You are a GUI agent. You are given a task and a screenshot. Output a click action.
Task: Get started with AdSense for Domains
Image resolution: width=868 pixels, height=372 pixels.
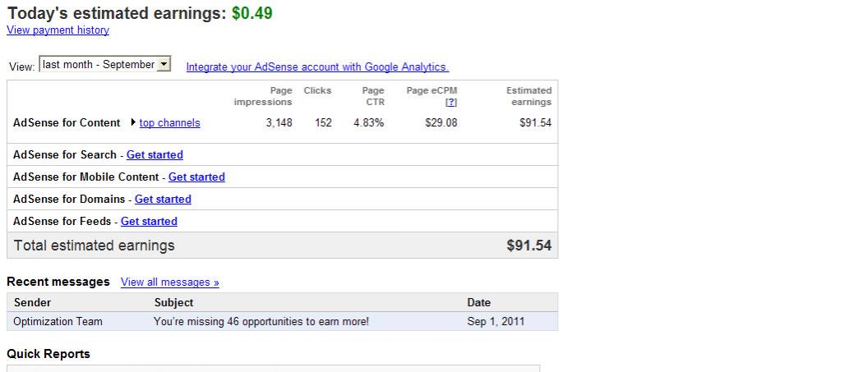163,199
